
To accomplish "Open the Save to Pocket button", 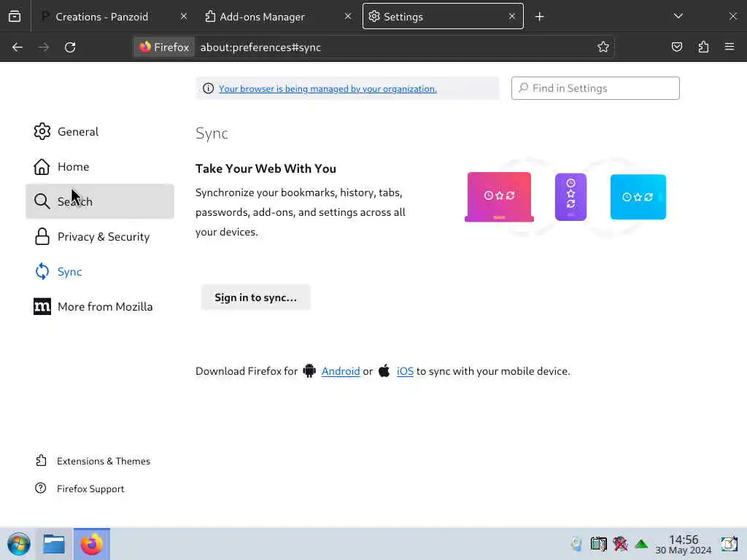I will tap(676, 47).
